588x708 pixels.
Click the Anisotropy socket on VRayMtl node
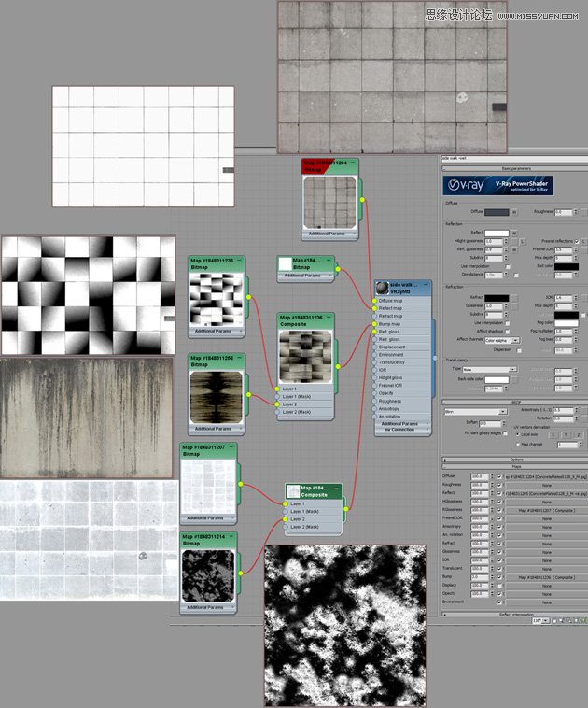pos(374,408)
